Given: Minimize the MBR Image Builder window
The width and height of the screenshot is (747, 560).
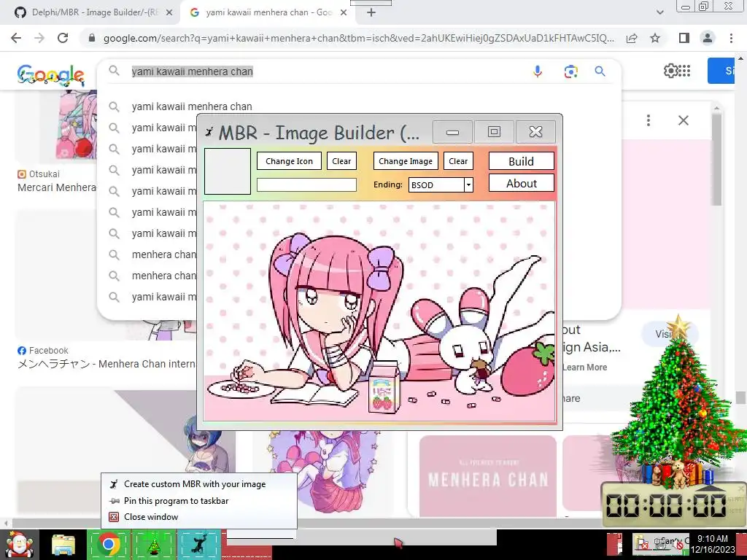Looking at the screenshot, I should (452, 132).
